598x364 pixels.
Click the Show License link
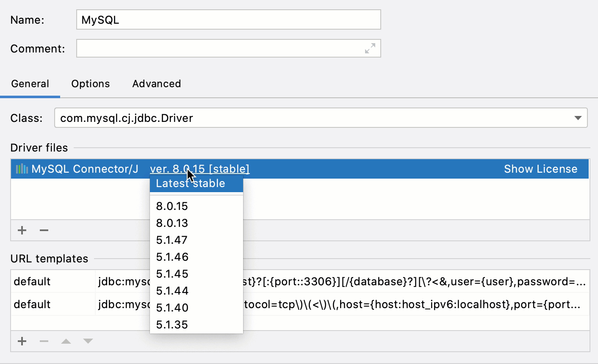pos(541,168)
